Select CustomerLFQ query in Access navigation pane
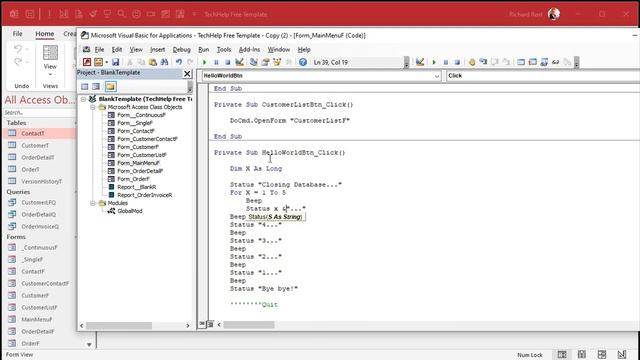The height and width of the screenshot is (360, 640). click(x=38, y=202)
